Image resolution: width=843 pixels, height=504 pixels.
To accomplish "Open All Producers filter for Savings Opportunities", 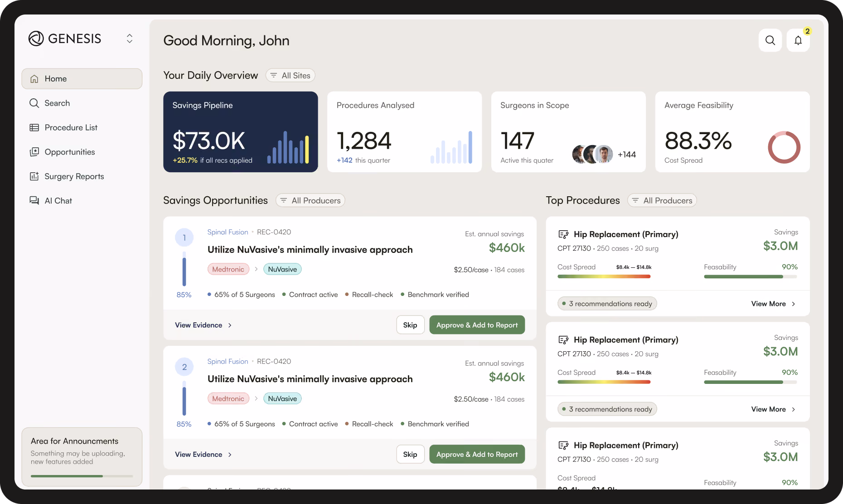I will 310,200.
